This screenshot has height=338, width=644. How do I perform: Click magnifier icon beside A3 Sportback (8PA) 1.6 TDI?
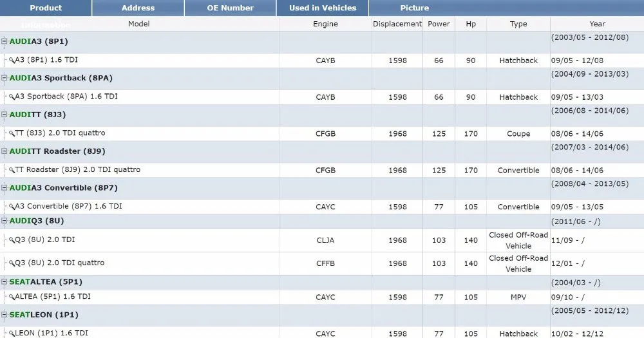(x=12, y=97)
